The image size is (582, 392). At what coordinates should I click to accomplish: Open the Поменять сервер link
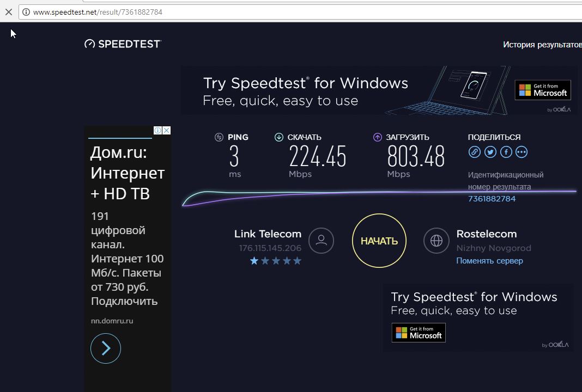click(489, 261)
